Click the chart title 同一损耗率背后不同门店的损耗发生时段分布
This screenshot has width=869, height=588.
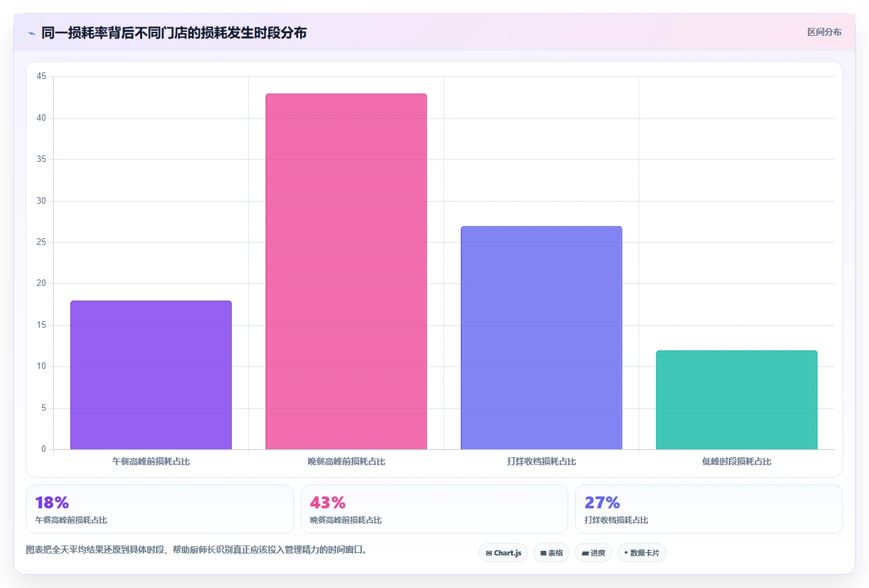click(174, 33)
